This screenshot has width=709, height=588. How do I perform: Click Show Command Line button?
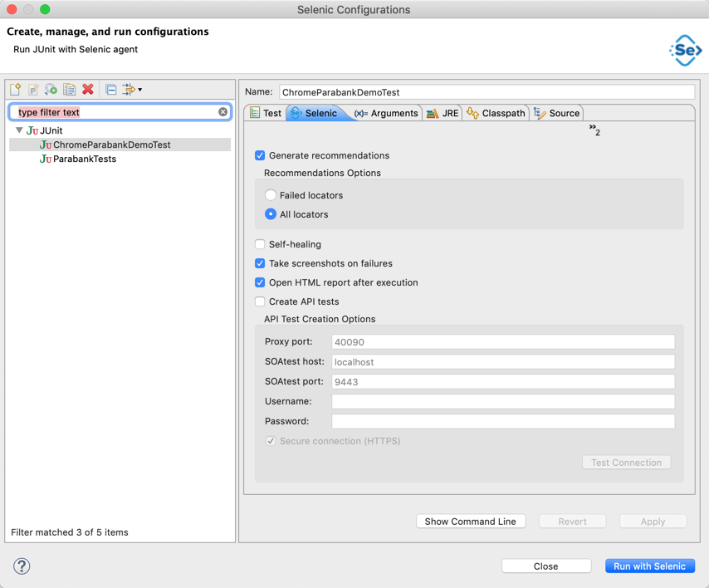[x=470, y=521]
